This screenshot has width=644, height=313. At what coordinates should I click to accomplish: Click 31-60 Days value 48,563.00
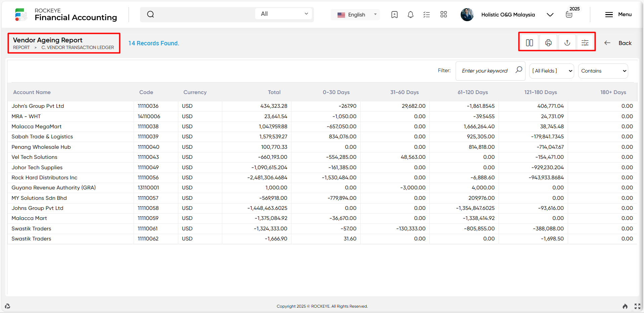point(413,157)
